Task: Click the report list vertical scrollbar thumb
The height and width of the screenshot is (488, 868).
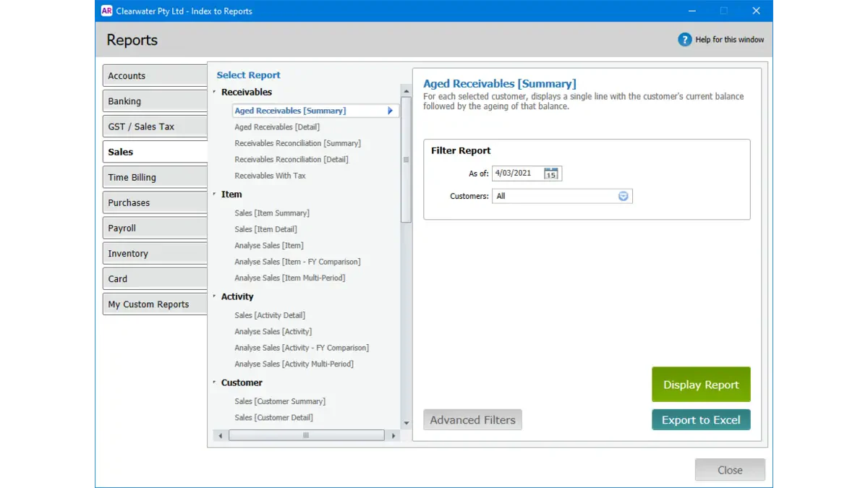Action: pyautogui.click(x=407, y=160)
